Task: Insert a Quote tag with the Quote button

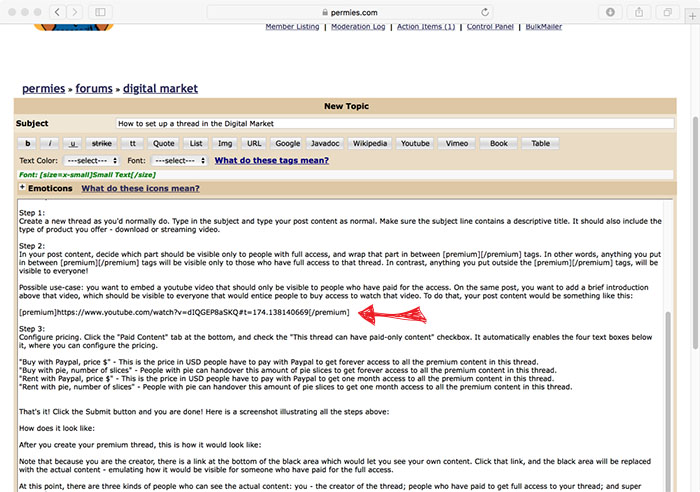Action: 163,143
